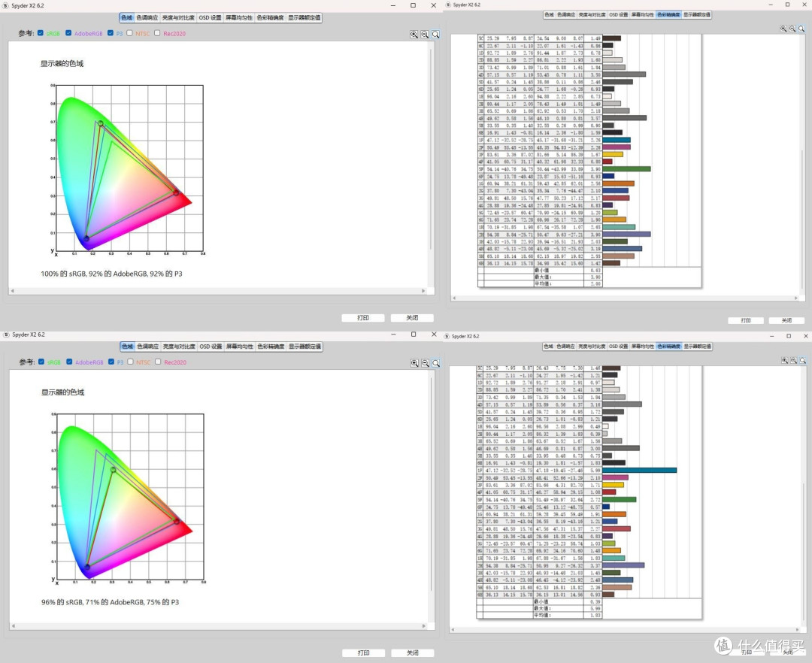Screen dimensions: 812x663
Task: Click the CIE gamut diagram in the 100% sRGB window
Action: pyautogui.click(x=129, y=170)
